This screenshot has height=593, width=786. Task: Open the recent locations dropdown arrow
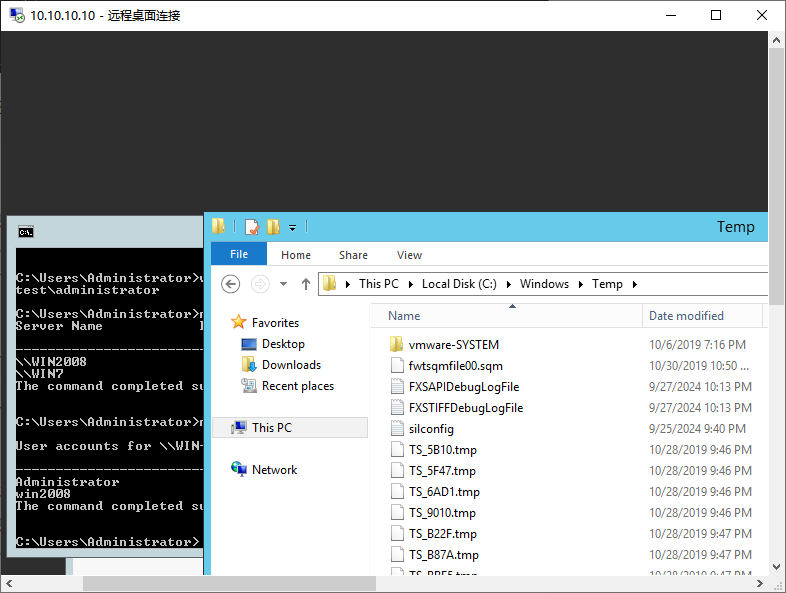pos(283,284)
